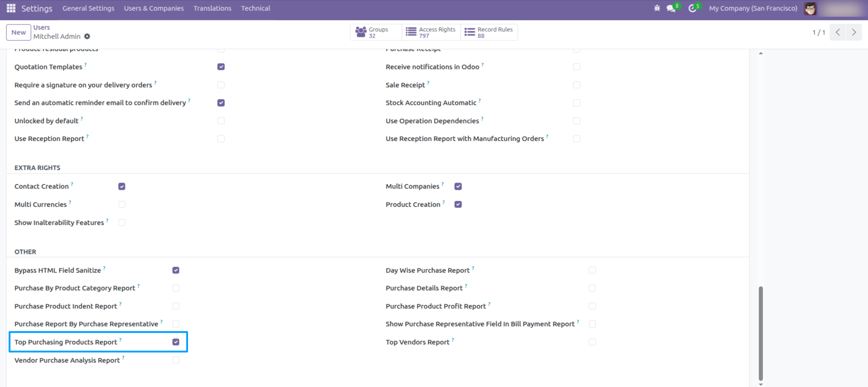
Task: Enable Purchase Product Indent Report checkbox
Action: [176, 306]
